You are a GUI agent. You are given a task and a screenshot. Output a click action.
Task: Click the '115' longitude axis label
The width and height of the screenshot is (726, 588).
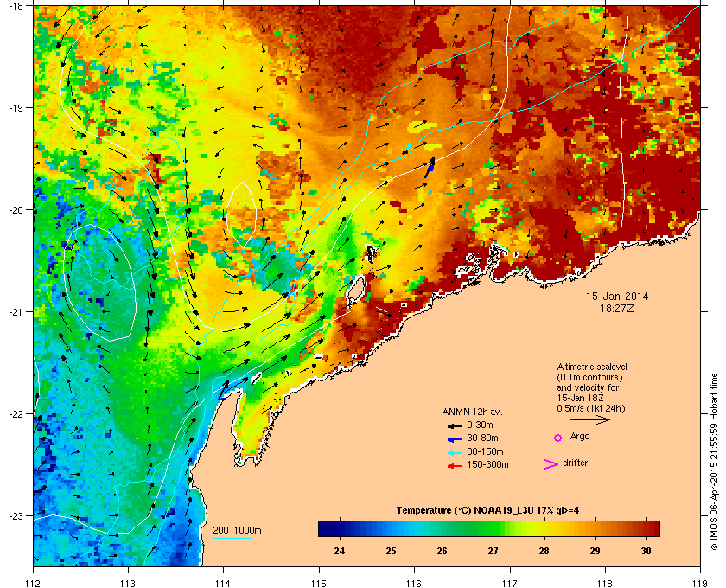coord(319,583)
